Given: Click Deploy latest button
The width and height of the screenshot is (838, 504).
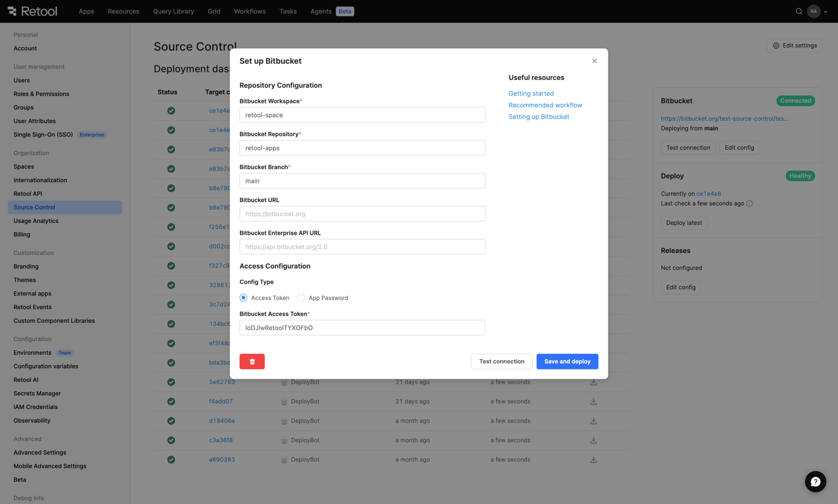Looking at the screenshot, I should point(684,223).
